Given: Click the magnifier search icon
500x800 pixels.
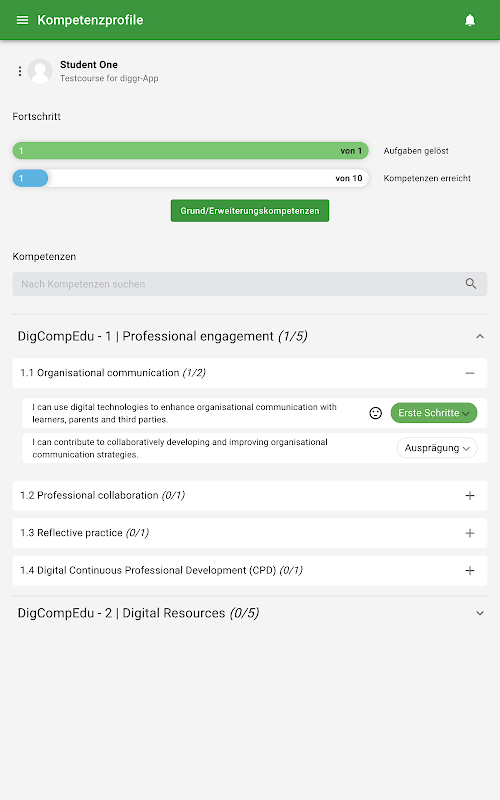Looking at the screenshot, I should point(471,284).
